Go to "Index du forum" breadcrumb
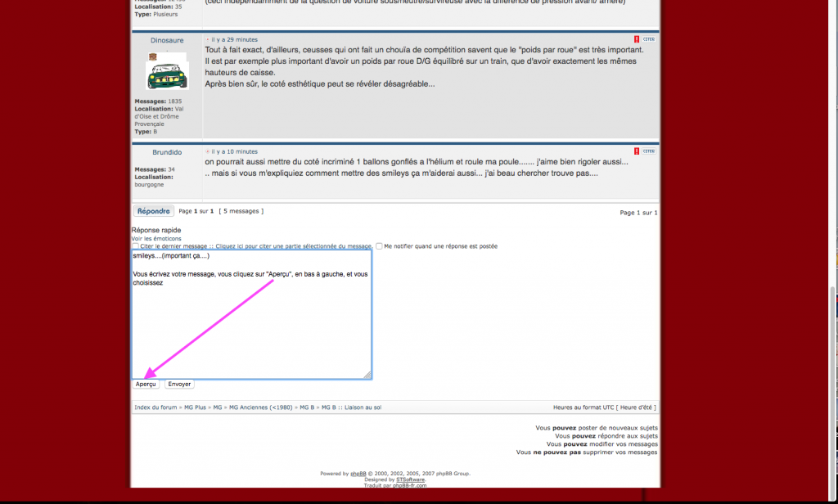Image resolution: width=838 pixels, height=504 pixels. point(155,407)
